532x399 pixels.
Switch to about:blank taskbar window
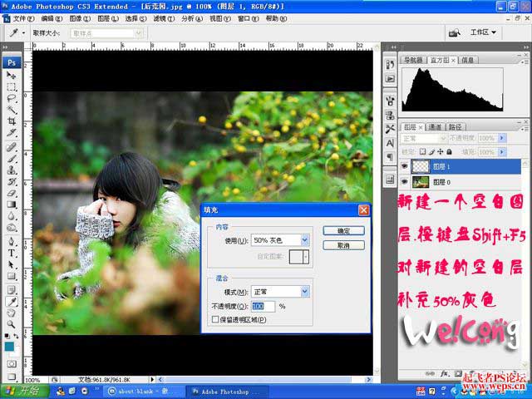142,392
